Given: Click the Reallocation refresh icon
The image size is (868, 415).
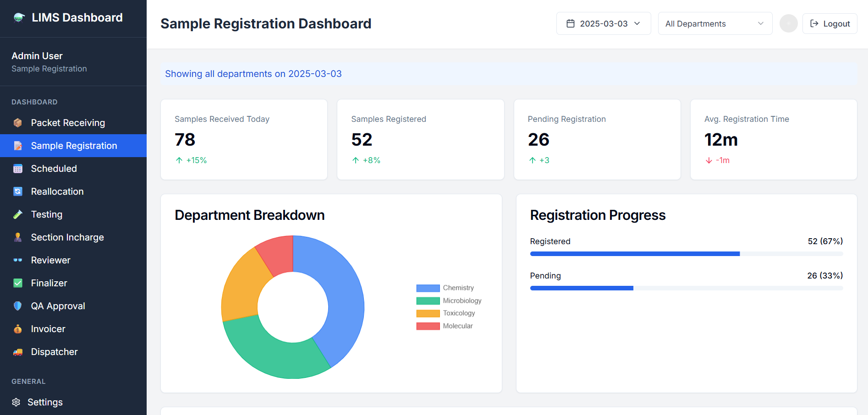Looking at the screenshot, I should pyautogui.click(x=18, y=191).
